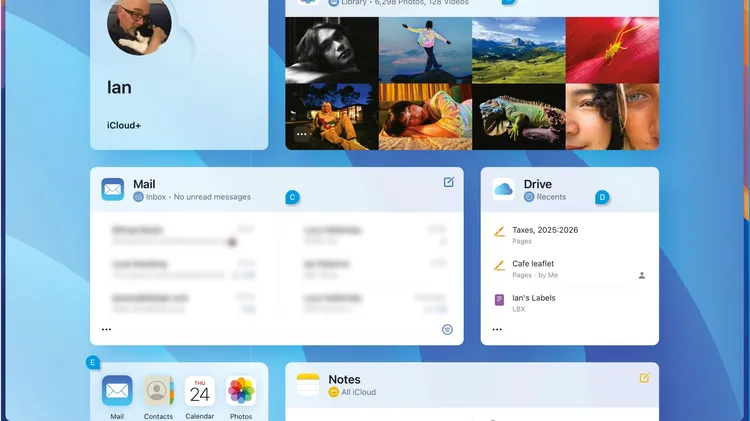Click the All iCloud folder icon in Notes
The width and height of the screenshot is (750, 421).
[333, 392]
